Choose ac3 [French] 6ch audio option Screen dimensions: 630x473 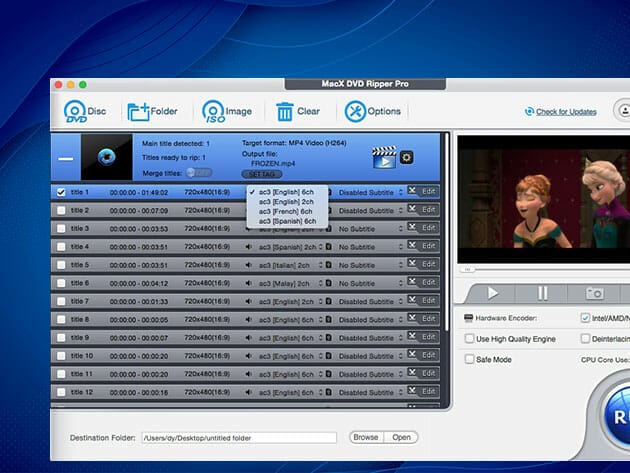285,211
